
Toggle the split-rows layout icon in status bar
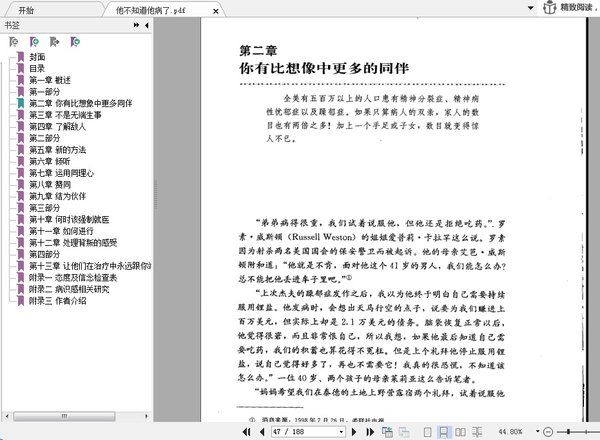[477, 432]
